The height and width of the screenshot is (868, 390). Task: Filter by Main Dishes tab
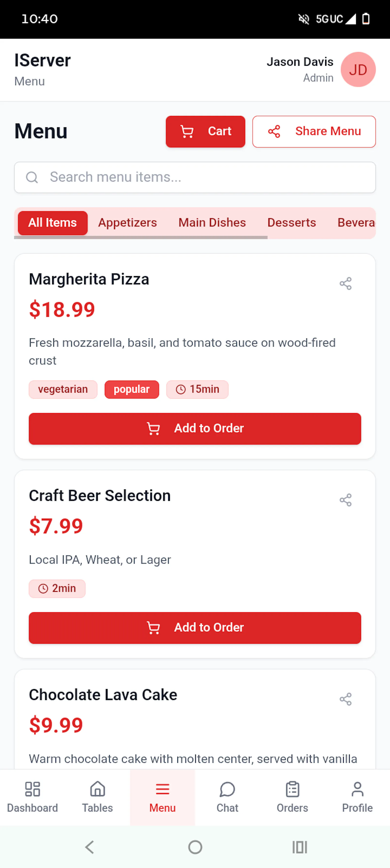point(212,223)
